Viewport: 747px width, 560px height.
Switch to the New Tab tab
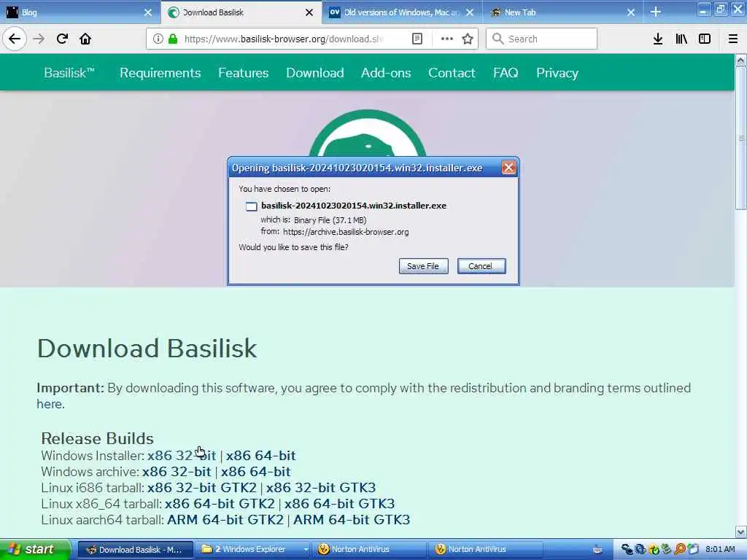tap(563, 12)
